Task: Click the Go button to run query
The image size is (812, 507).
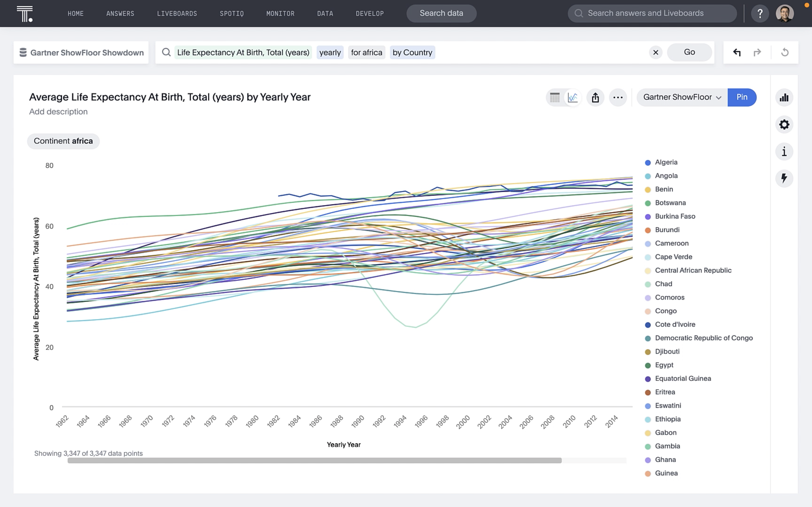Action: 689,52
